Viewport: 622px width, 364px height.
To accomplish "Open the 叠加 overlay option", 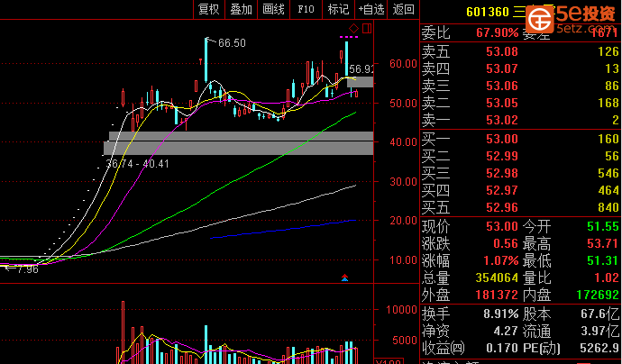I will point(242,9).
